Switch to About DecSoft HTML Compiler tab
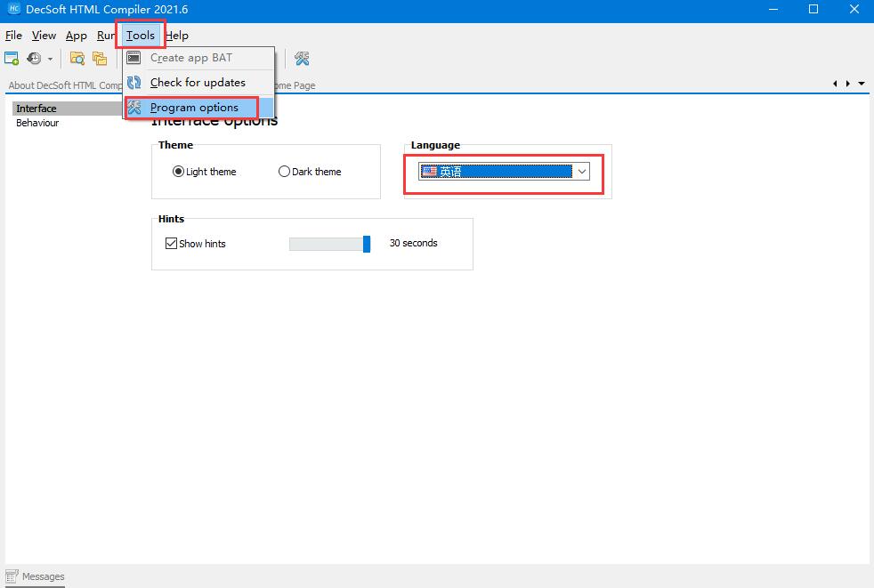The height and width of the screenshot is (588, 874). coord(65,85)
